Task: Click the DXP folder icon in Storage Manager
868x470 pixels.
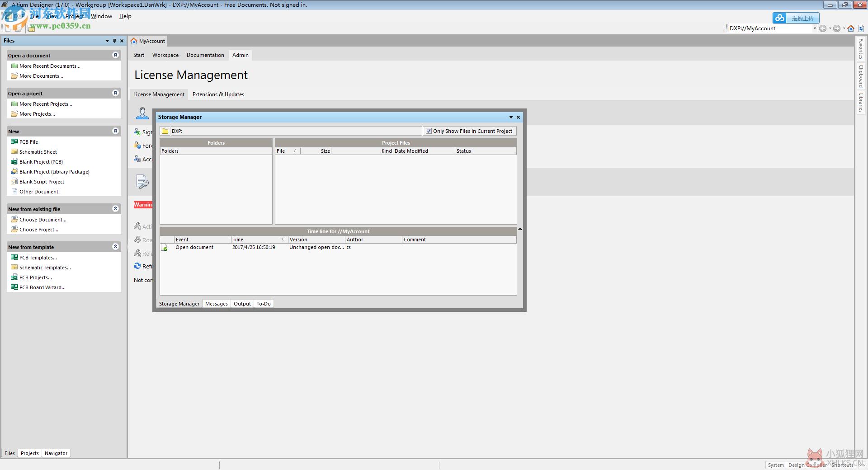Action: coord(165,131)
